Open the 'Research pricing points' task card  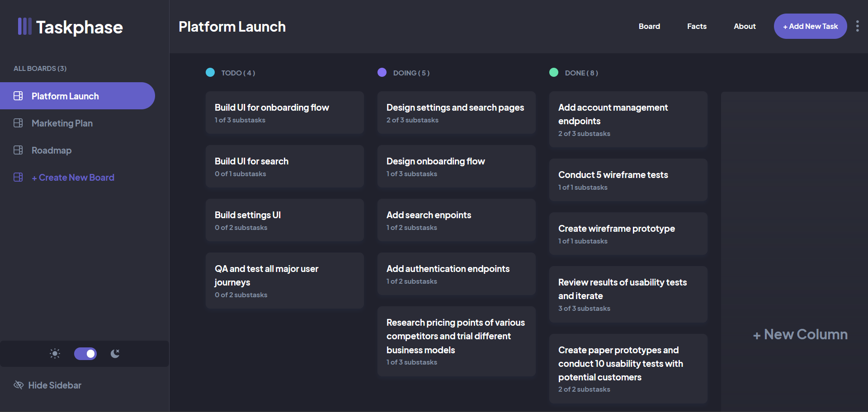pyautogui.click(x=456, y=341)
